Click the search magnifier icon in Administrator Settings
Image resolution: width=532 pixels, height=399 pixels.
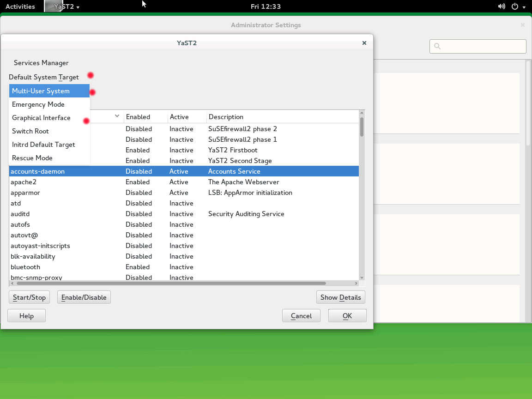pos(437,46)
